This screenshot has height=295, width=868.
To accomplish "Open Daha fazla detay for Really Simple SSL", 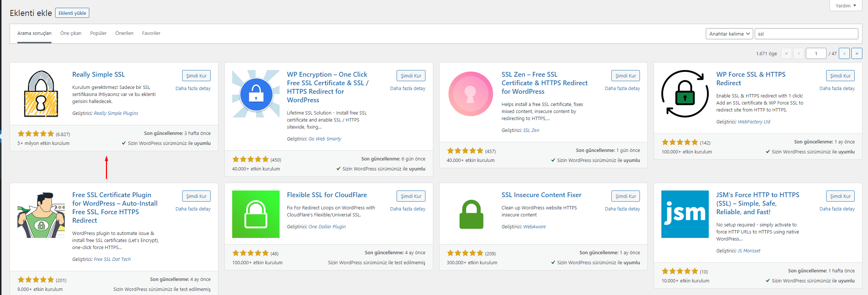I will point(193,89).
